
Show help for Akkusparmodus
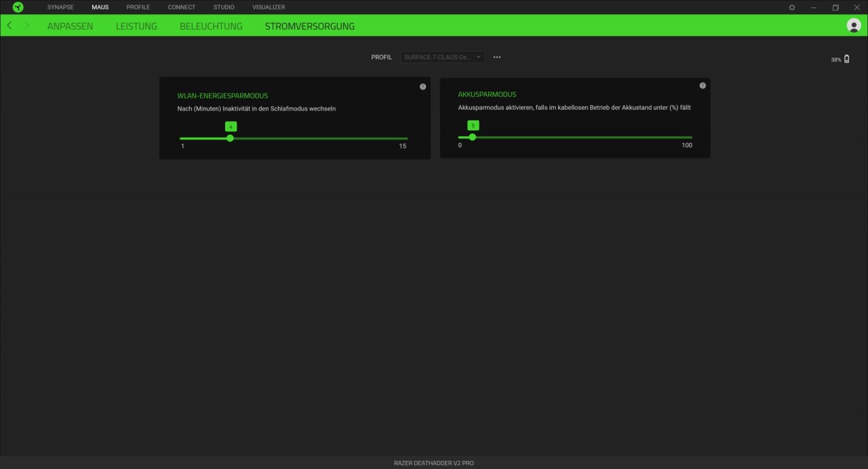[703, 85]
